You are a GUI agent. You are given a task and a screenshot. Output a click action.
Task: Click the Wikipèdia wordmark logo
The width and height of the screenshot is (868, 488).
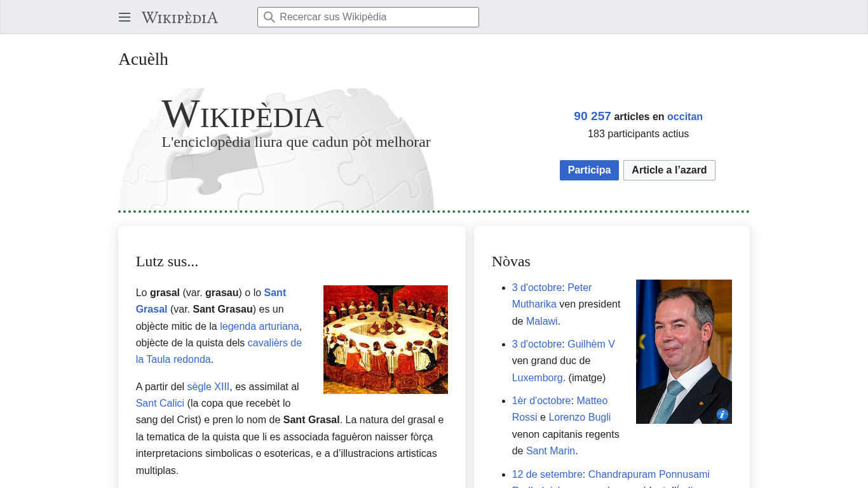pos(180,17)
